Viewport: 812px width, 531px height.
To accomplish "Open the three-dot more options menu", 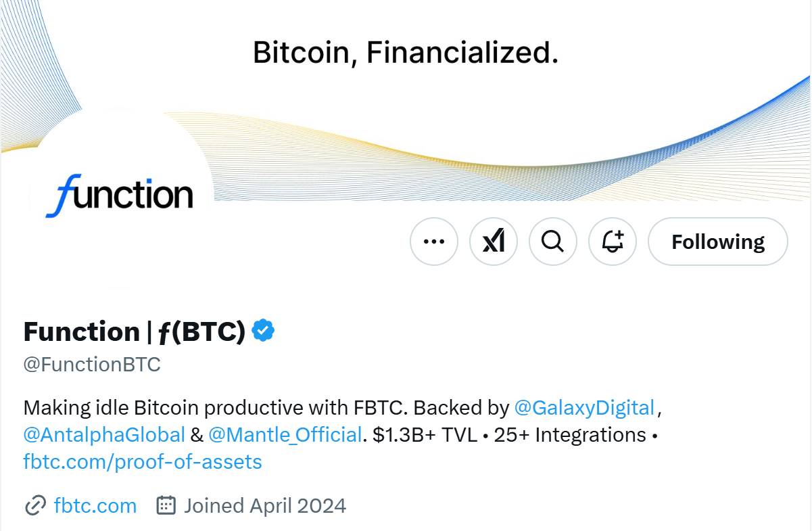I will pyautogui.click(x=434, y=241).
